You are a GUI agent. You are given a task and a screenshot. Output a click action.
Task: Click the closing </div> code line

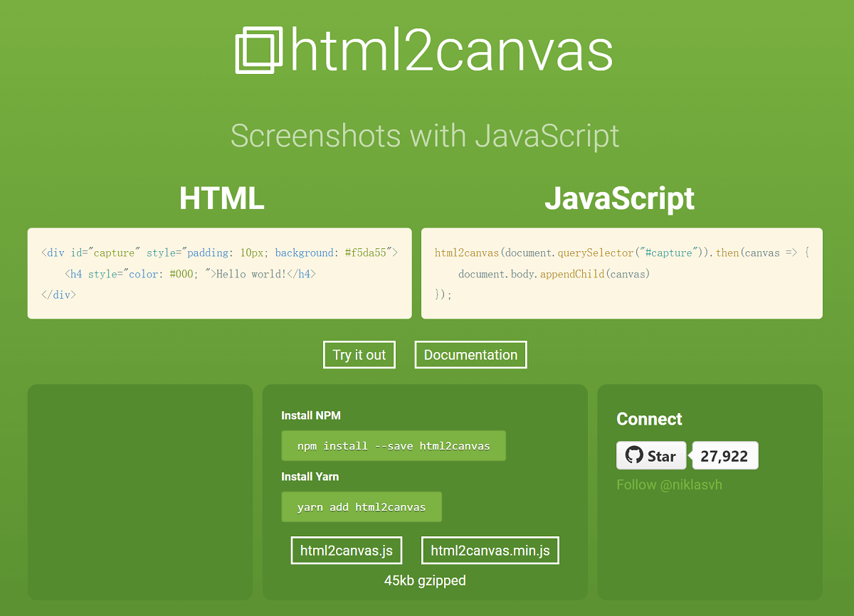point(59,294)
